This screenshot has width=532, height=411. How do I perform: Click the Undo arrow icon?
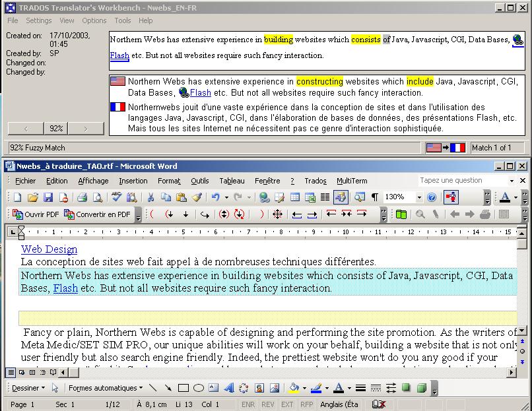tap(215, 197)
